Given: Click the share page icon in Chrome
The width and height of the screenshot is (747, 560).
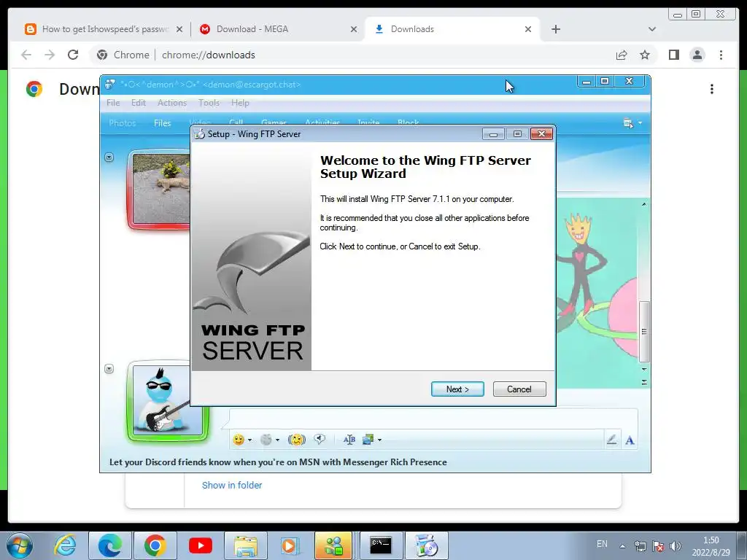Looking at the screenshot, I should (622, 55).
